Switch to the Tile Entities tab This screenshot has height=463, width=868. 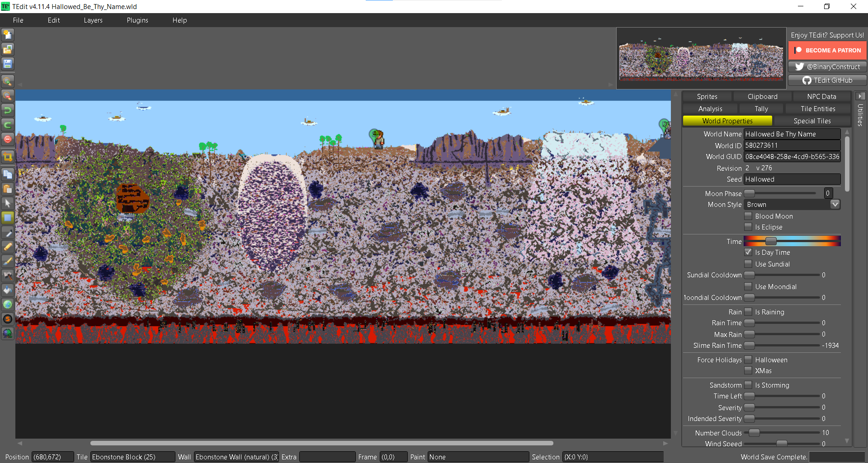(818, 108)
